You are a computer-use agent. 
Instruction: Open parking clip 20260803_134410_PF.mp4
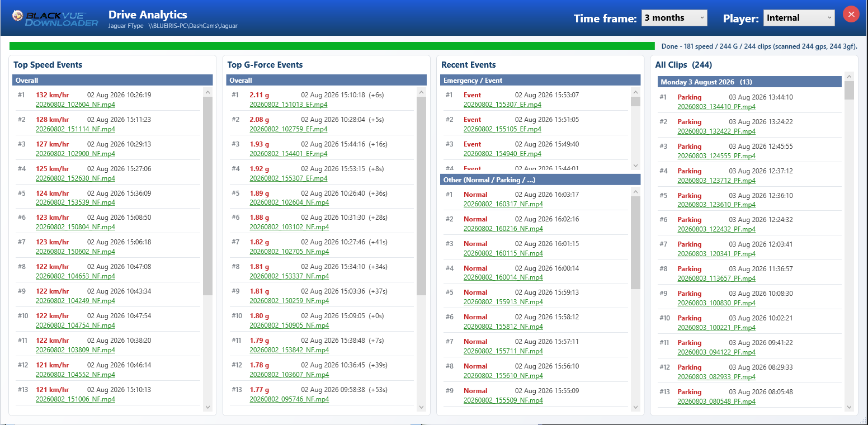click(716, 107)
